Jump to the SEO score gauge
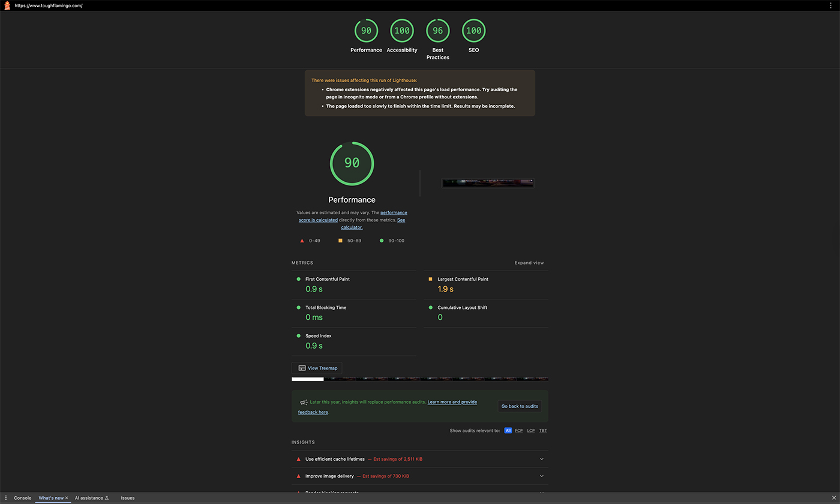 (x=473, y=31)
